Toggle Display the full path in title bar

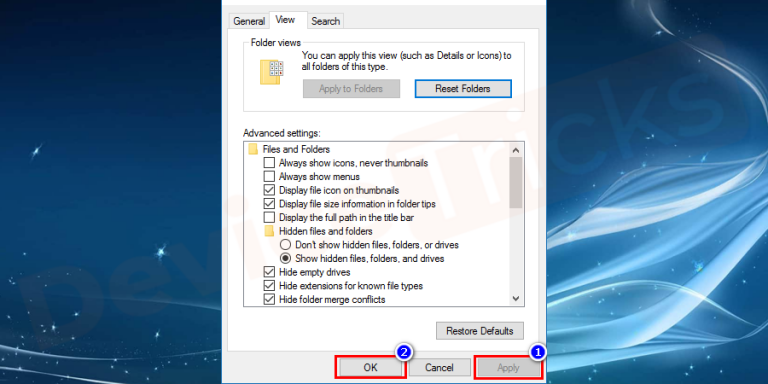(269, 217)
